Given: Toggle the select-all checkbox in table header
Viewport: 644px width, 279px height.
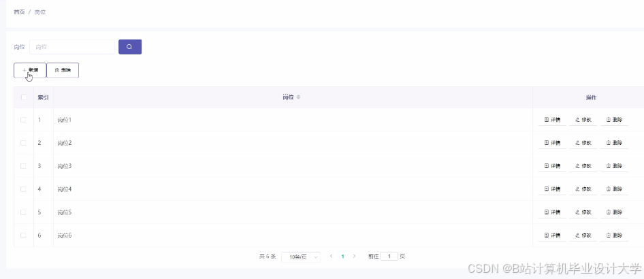Looking at the screenshot, I should pyautogui.click(x=24, y=97).
